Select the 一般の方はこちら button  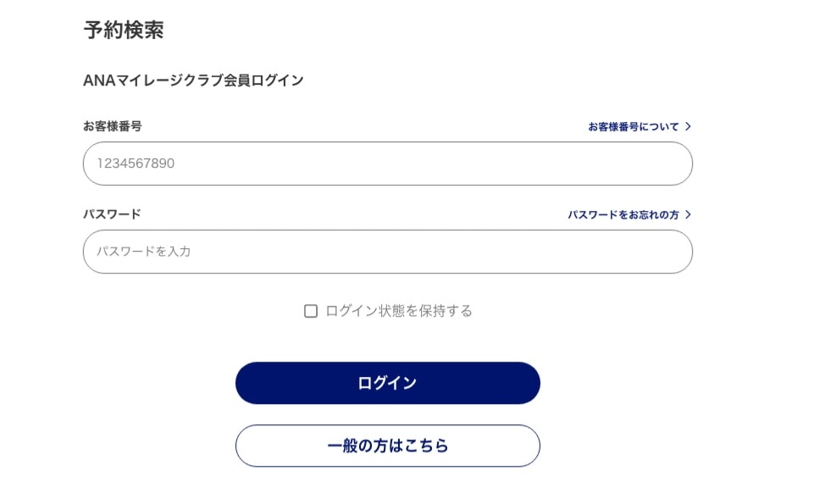(x=387, y=446)
